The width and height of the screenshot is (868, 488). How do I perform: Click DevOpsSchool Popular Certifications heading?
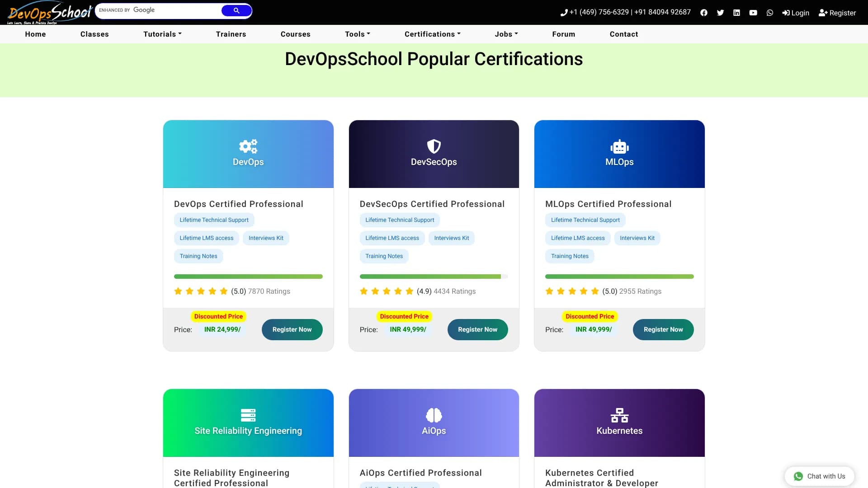(x=434, y=59)
